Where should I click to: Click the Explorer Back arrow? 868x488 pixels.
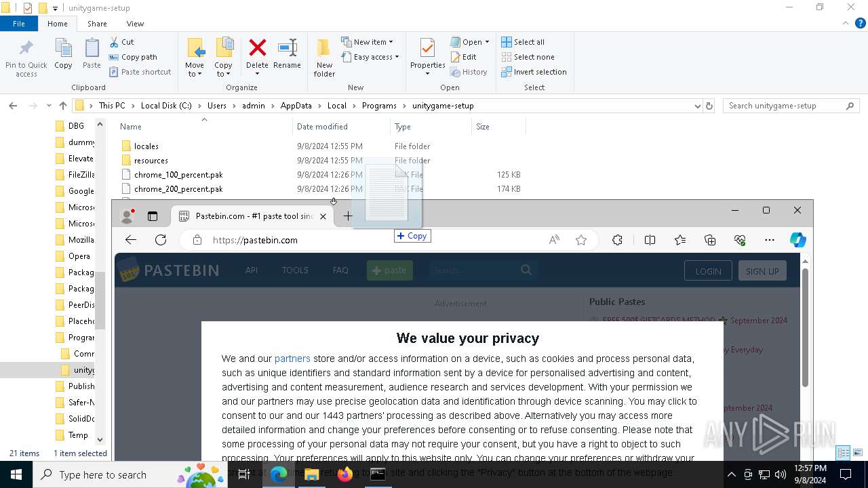point(13,106)
